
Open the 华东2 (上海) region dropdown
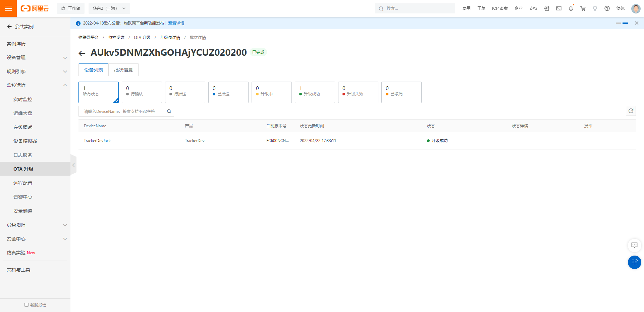pyautogui.click(x=109, y=8)
